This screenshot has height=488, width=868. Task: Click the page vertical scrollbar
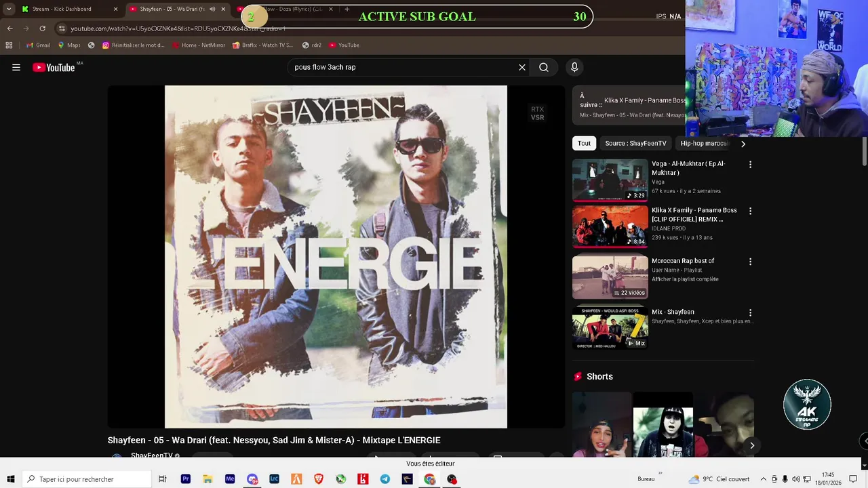click(x=864, y=150)
